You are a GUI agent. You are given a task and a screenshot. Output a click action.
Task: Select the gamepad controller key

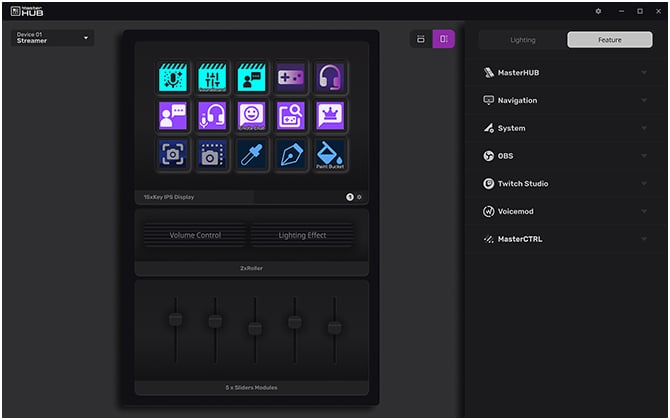(x=291, y=77)
